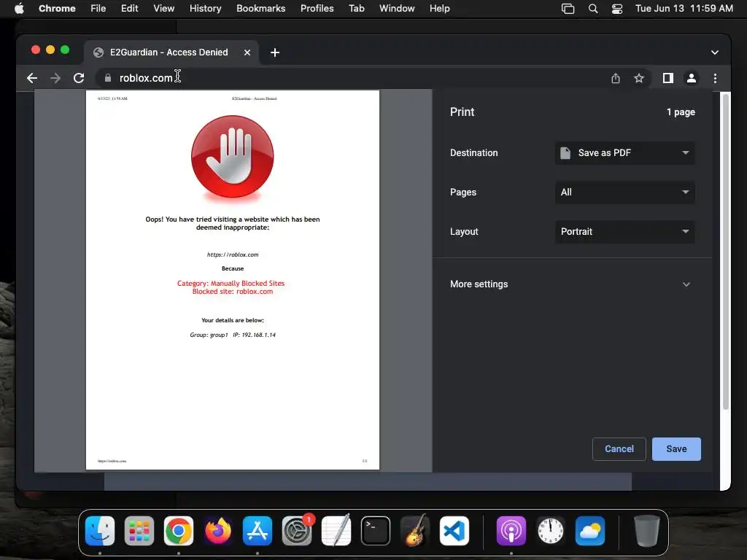The image size is (747, 560).
Task: Save the page as PDF
Action: point(676,449)
